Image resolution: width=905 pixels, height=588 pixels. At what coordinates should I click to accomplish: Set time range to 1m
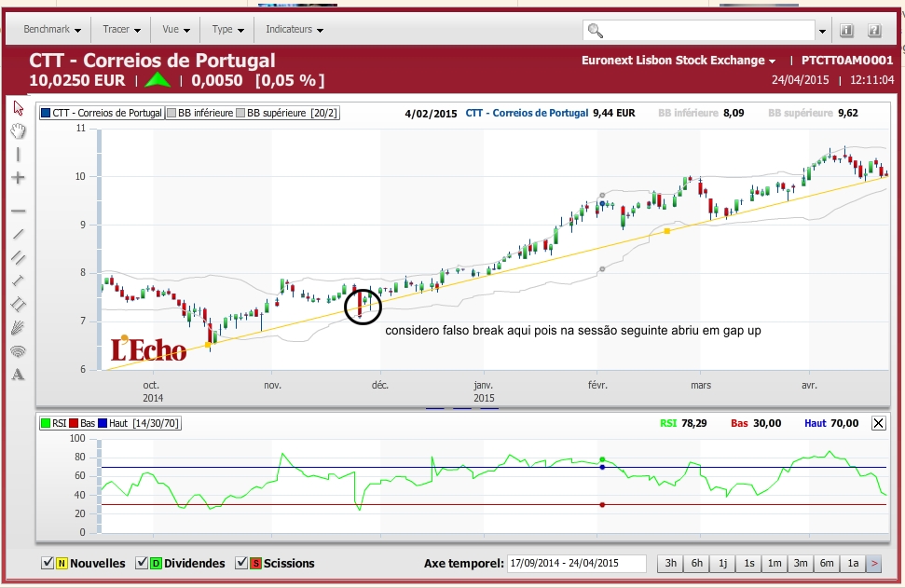pyautogui.click(x=775, y=563)
